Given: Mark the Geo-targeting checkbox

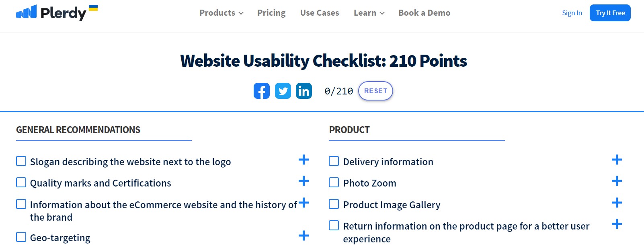Looking at the screenshot, I should [x=21, y=237].
